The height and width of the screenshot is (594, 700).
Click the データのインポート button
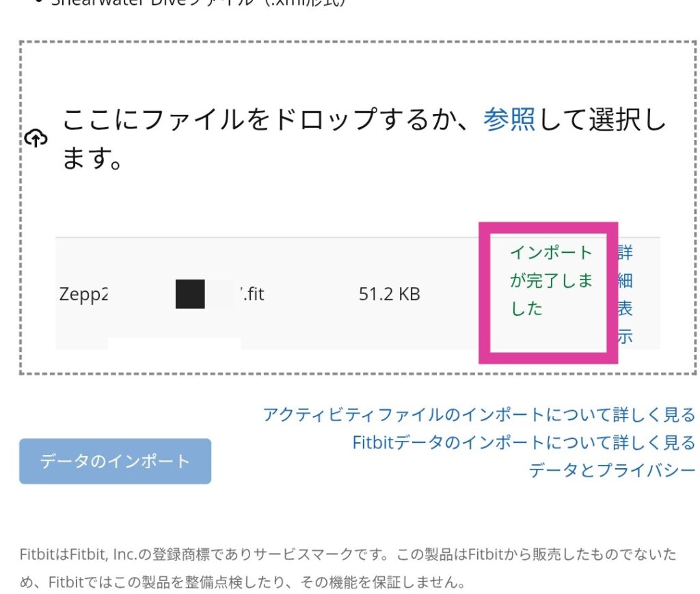(115, 461)
